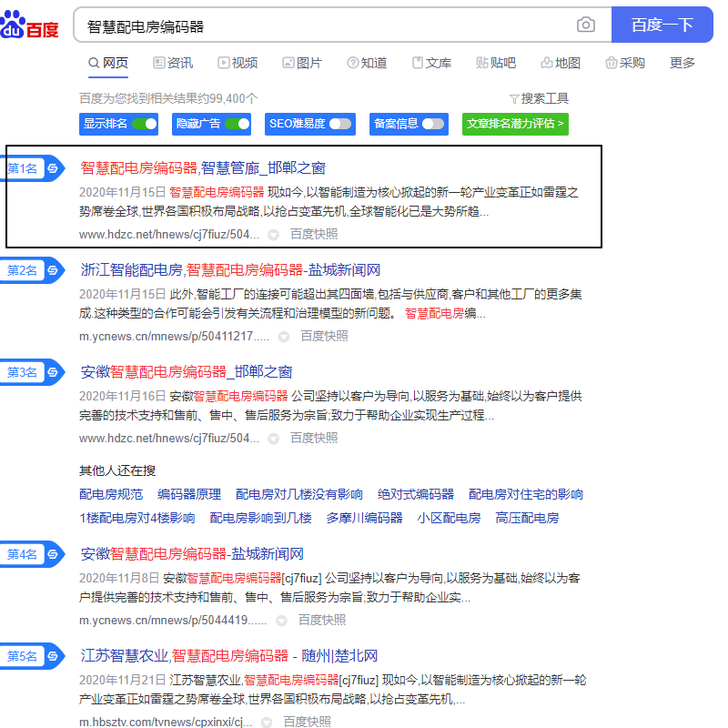Open result 江苏智慧农业,智慧配电房编码器 - 随州|楚北网
The height and width of the screenshot is (728, 728).
229,656
